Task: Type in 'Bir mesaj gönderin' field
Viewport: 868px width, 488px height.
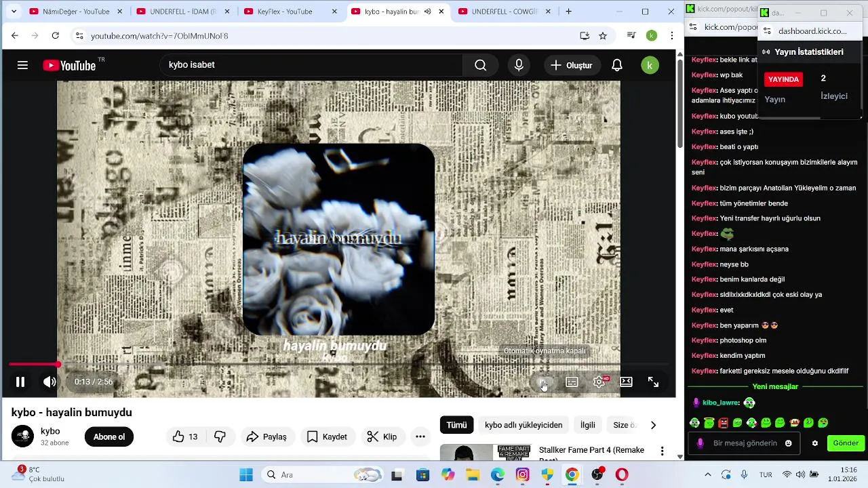Action: [x=744, y=443]
